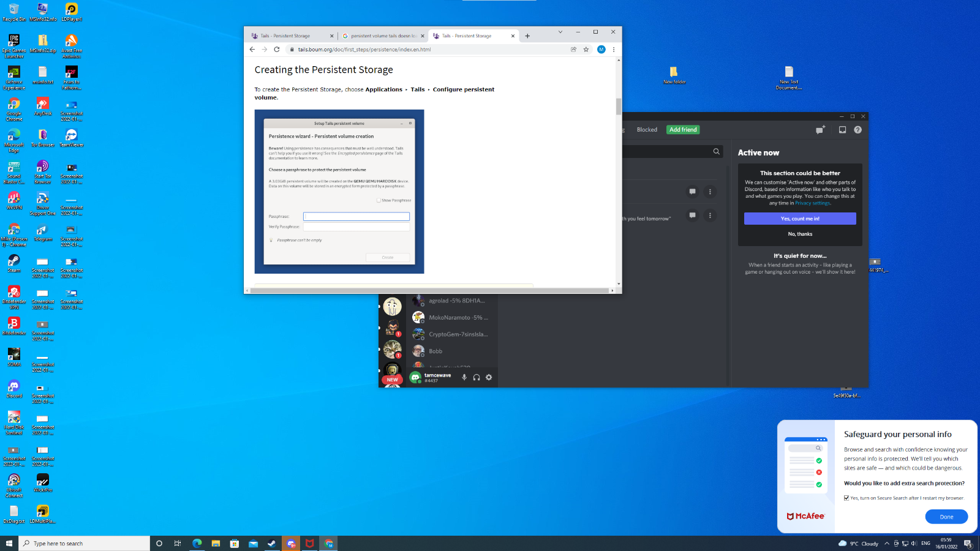Click the Chrome vertical scrollbar thumb
The image size is (980, 551).
[619, 107]
